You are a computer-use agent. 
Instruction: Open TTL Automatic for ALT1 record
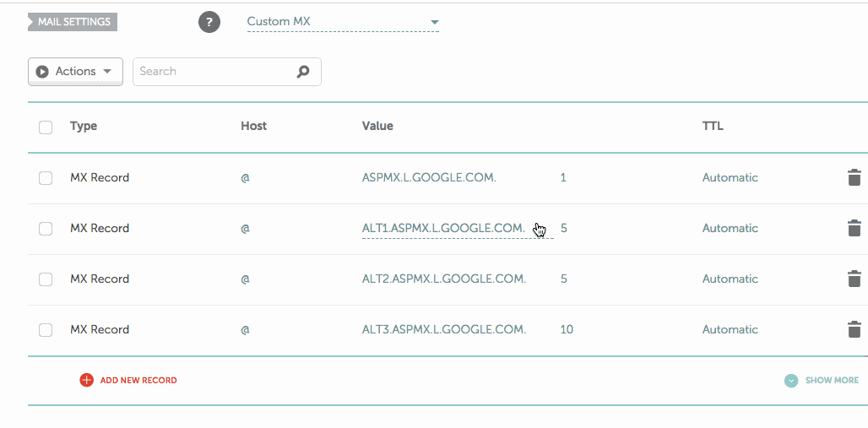point(730,228)
